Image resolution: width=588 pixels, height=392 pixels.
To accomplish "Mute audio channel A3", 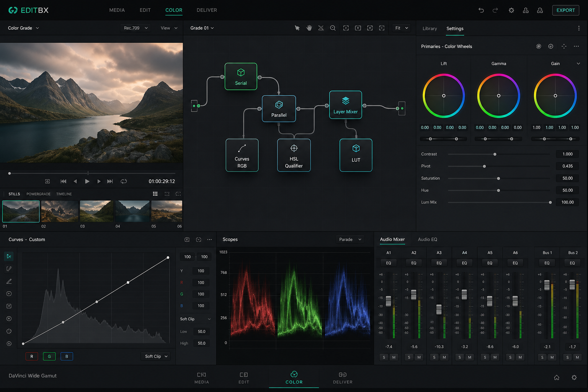I will pyautogui.click(x=444, y=357).
